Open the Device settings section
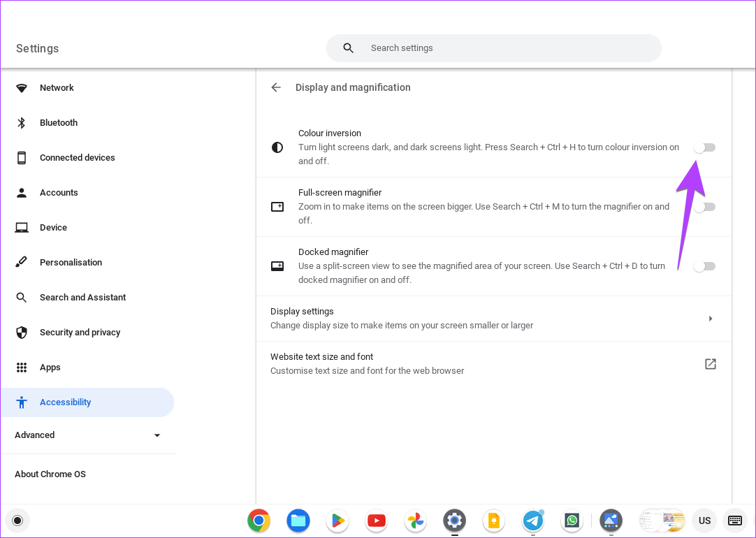 tap(53, 227)
